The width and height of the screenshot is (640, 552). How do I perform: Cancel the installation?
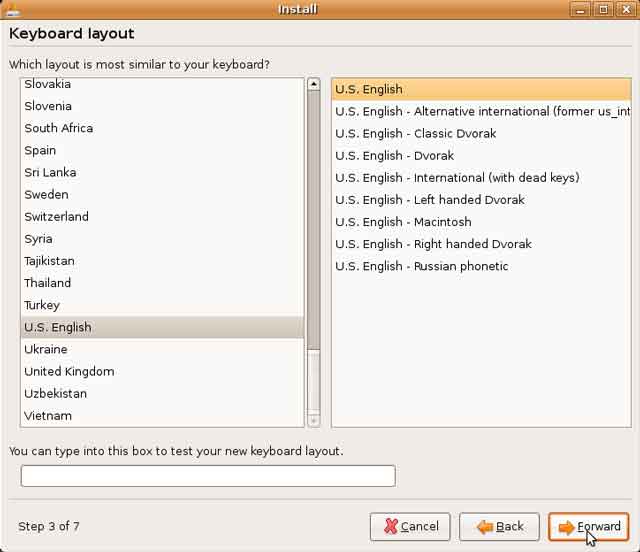coord(410,526)
